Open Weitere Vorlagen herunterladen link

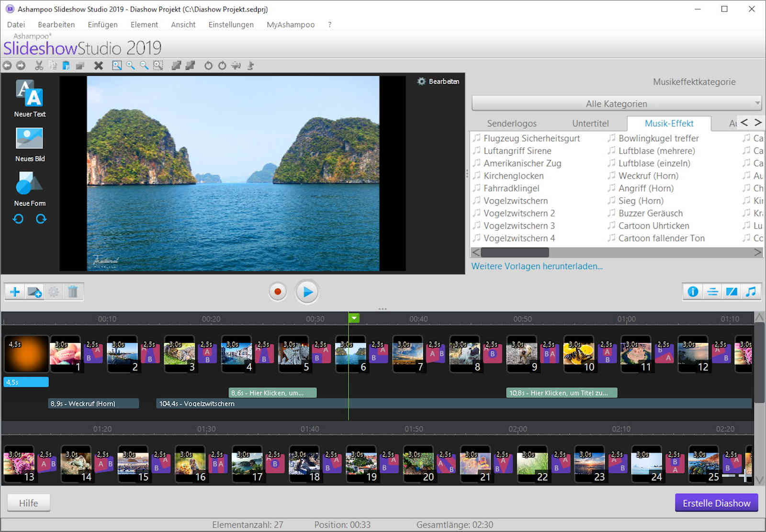[x=537, y=266]
